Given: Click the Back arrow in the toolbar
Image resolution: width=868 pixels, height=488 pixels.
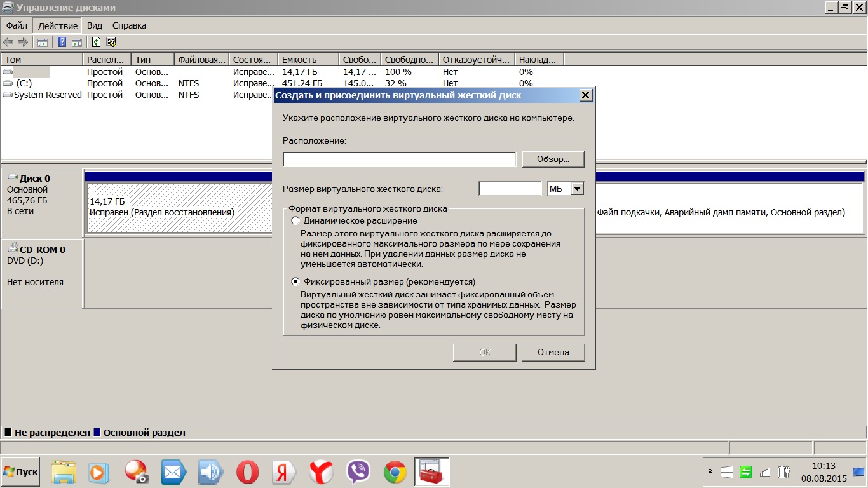Looking at the screenshot, I should [8, 43].
